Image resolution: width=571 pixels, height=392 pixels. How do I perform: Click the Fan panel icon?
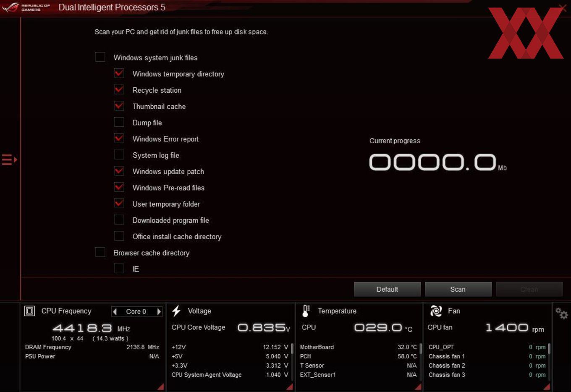[436, 311]
